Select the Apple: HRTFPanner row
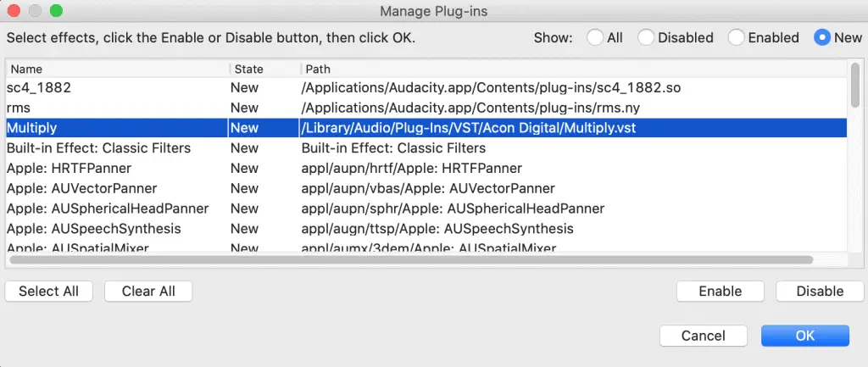 pyautogui.click(x=426, y=168)
